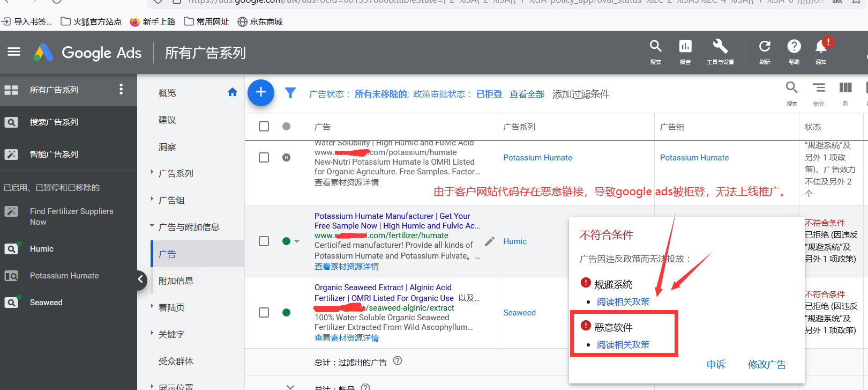Expand 关键字 in the page menu
This screenshot has width=868, height=390.
[152, 333]
